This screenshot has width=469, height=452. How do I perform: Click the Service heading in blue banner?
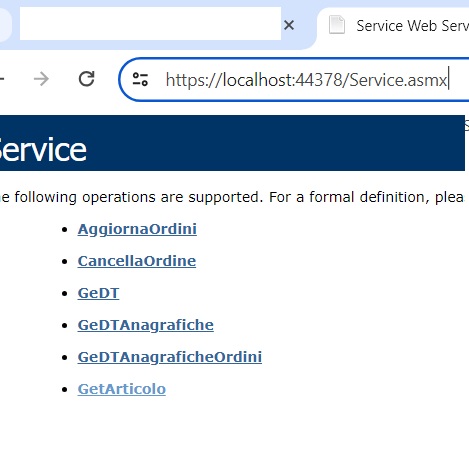[43, 150]
